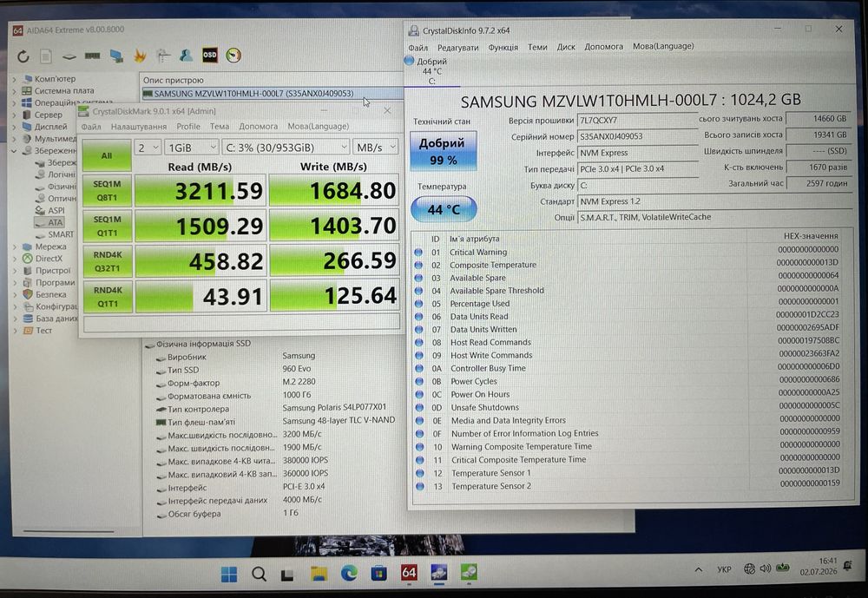Open Мова(Language) menu in CrystalDiskInfo

[x=663, y=46]
